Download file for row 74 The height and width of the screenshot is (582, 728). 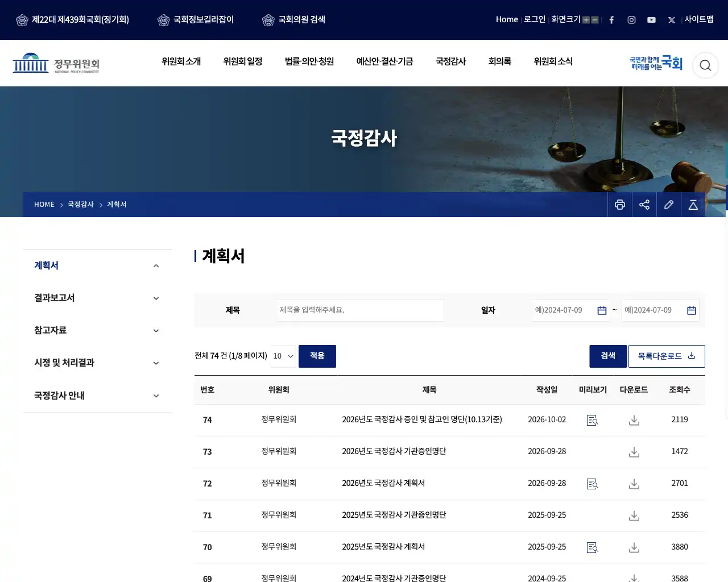click(x=634, y=420)
